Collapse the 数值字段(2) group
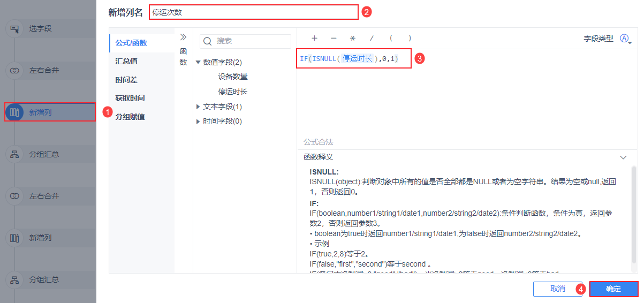Image resolution: width=644 pixels, height=303 pixels. point(198,62)
